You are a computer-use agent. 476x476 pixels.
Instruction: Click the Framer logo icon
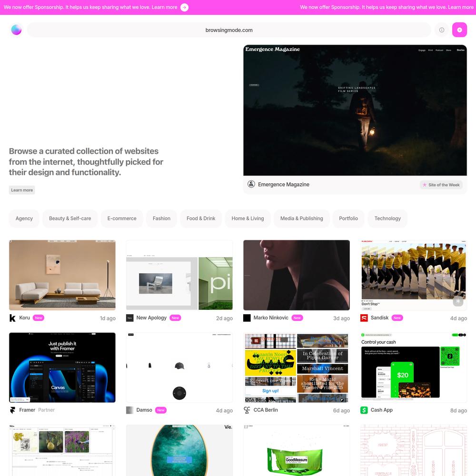pyautogui.click(x=12, y=410)
